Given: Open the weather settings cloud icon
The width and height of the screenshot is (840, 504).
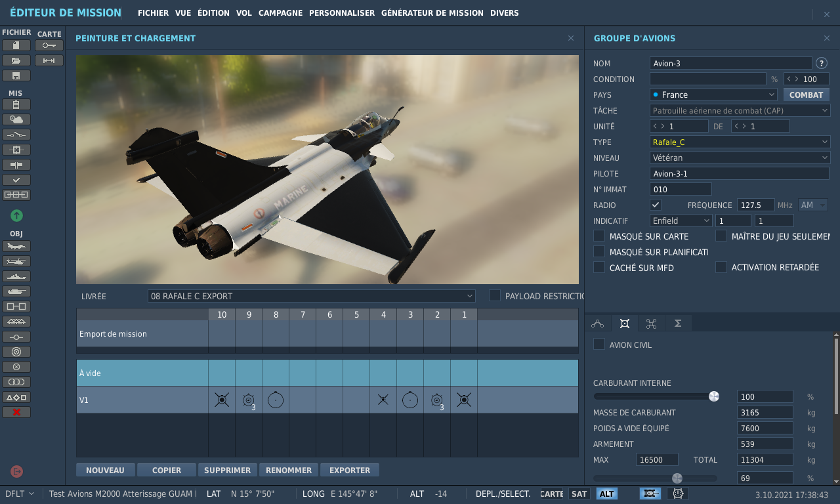Looking at the screenshot, I should pos(16,119).
